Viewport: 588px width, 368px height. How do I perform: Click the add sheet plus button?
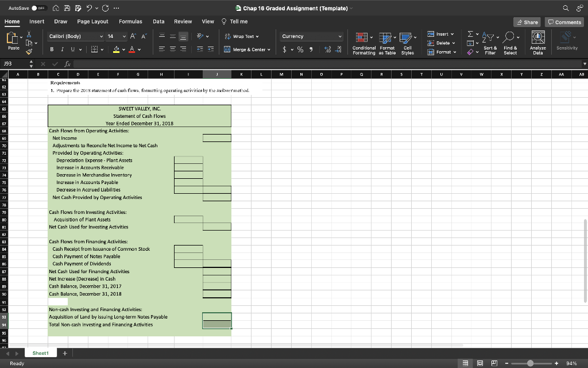click(65, 354)
